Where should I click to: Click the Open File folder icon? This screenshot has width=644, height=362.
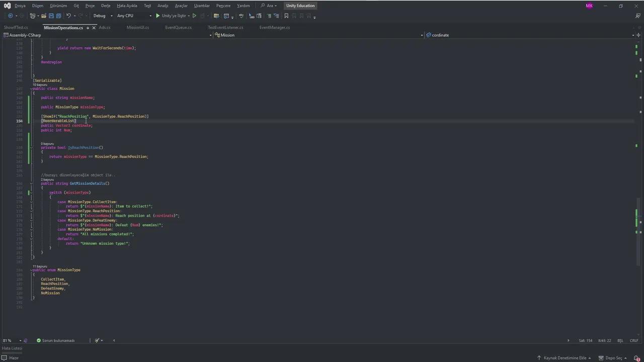pos(44,16)
